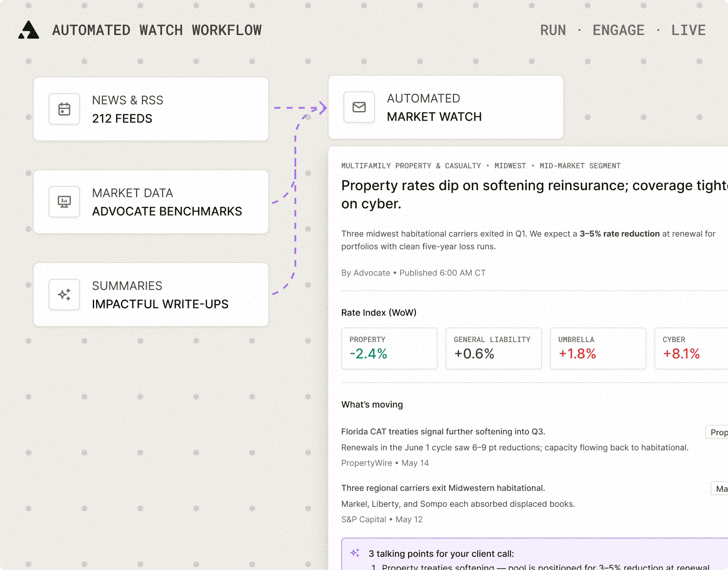Click the Property rates dip headline

535,194
